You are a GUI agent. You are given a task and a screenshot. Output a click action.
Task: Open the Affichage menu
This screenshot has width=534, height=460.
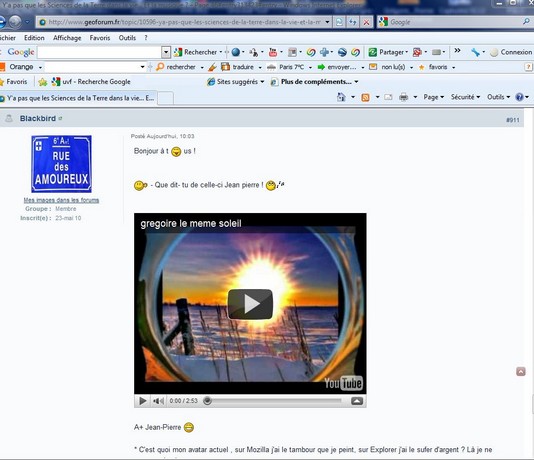point(67,38)
